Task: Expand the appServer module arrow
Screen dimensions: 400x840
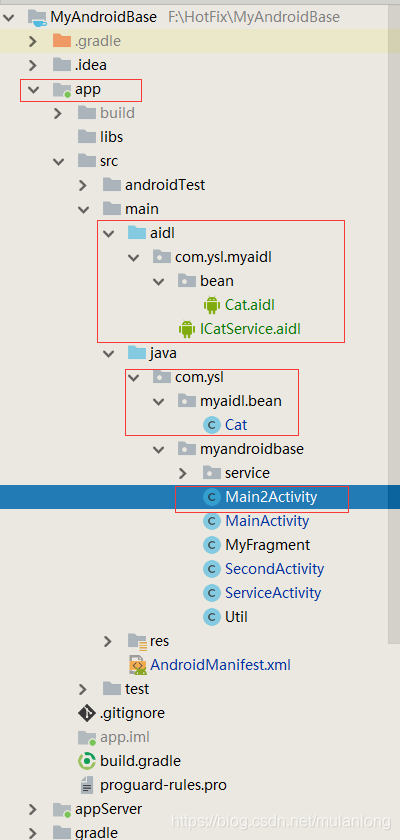Action: click(33, 809)
